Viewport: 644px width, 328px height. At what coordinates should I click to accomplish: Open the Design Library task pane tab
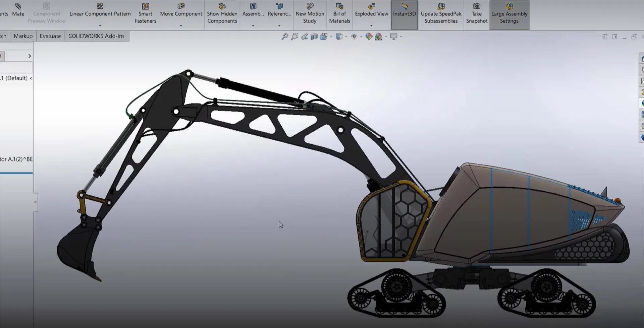pyautogui.click(x=642, y=70)
